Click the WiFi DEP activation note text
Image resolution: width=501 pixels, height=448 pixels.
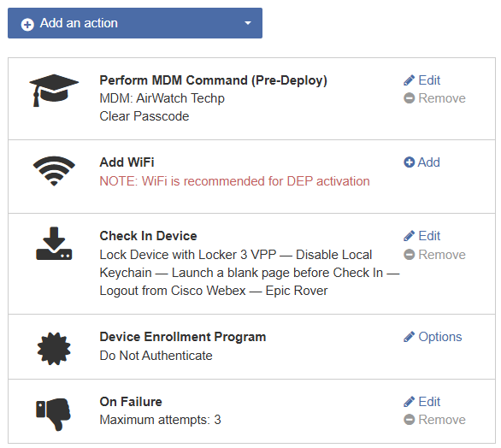[x=234, y=181]
